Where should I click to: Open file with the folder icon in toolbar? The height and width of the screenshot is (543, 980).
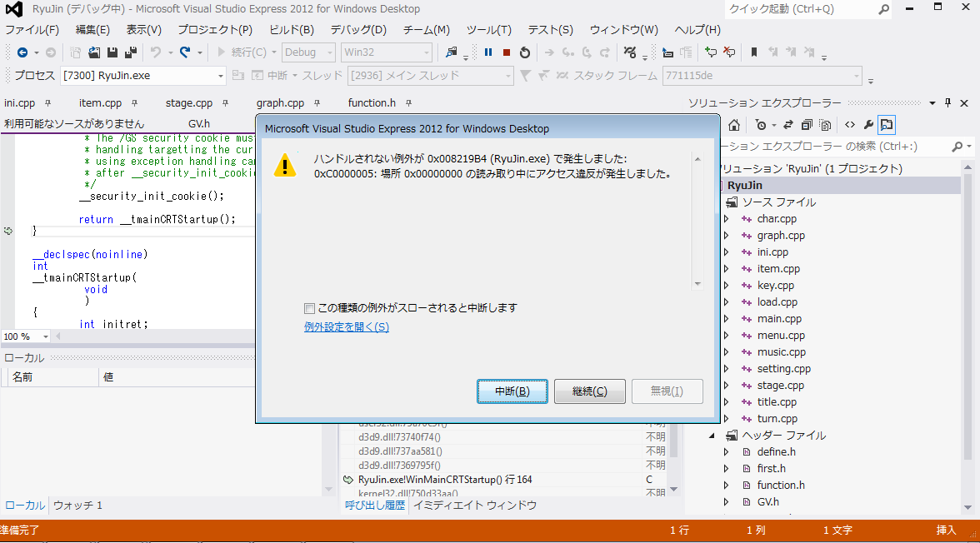[94, 52]
